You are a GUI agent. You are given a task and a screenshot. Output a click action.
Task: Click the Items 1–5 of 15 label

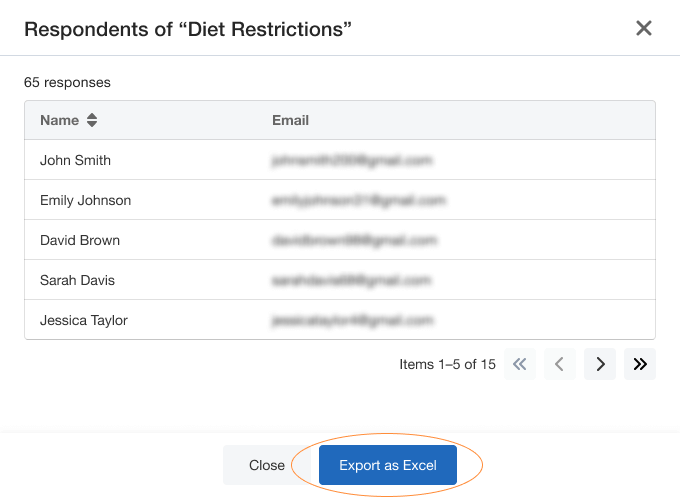(447, 364)
